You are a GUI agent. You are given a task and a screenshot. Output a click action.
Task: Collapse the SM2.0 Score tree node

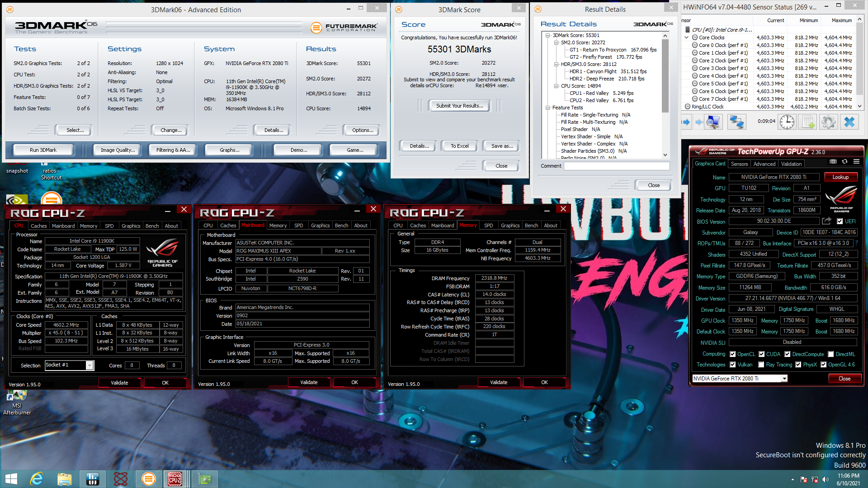[557, 42]
